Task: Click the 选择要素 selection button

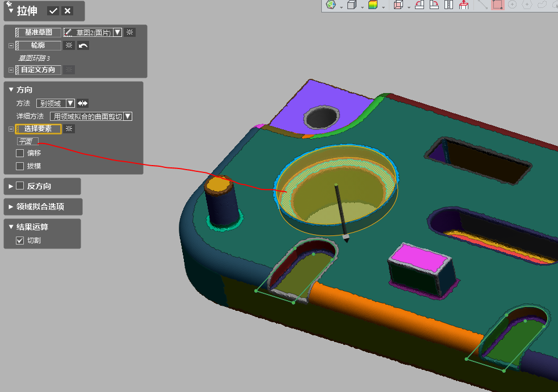Action: pyautogui.click(x=38, y=129)
